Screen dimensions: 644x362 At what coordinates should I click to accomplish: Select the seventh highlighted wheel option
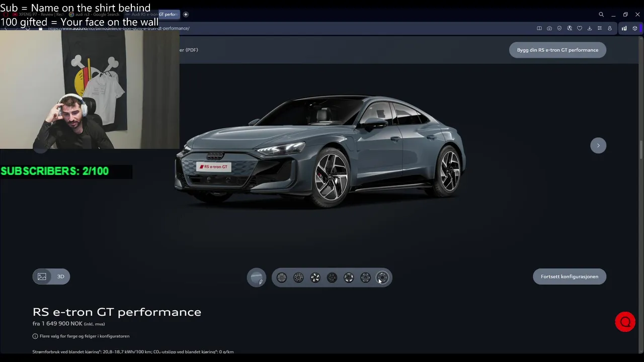[382, 278]
